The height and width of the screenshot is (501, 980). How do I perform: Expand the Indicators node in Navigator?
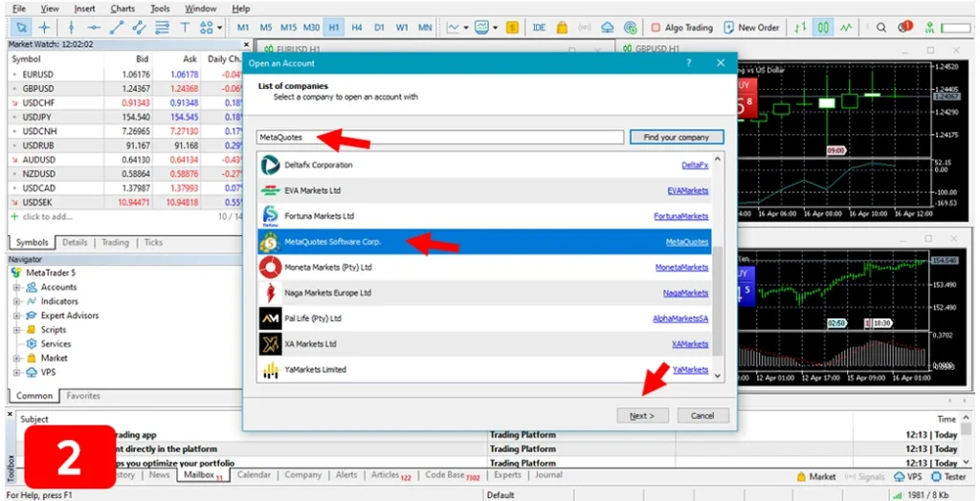pos(17,302)
